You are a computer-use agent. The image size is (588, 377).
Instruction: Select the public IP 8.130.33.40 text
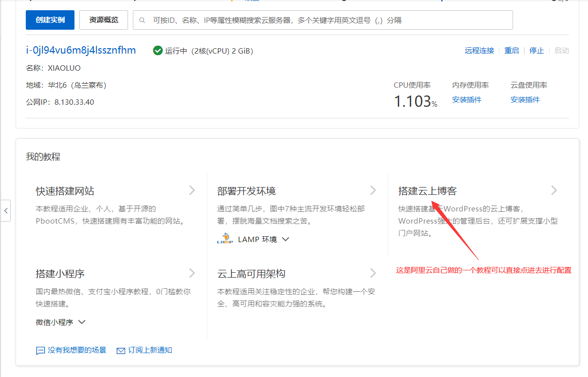click(74, 102)
